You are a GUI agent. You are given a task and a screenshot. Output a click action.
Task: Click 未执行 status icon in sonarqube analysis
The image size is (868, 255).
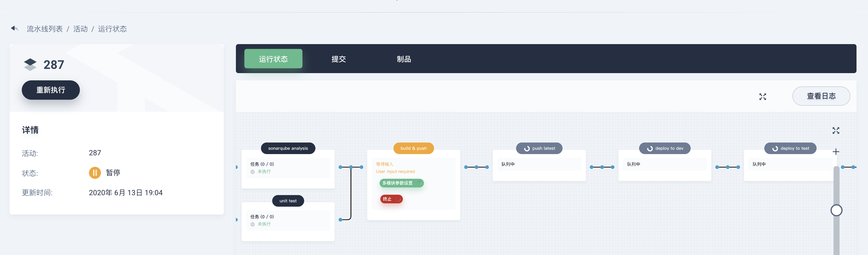click(252, 172)
